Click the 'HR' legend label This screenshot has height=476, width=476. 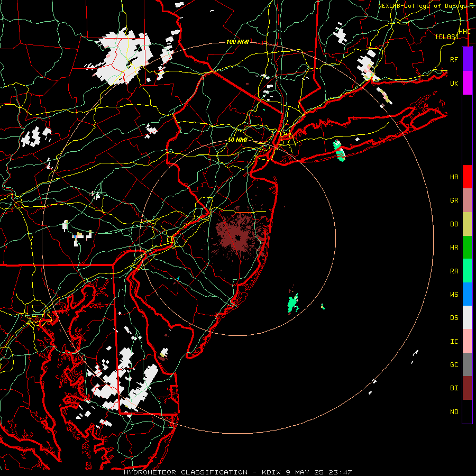(454, 248)
